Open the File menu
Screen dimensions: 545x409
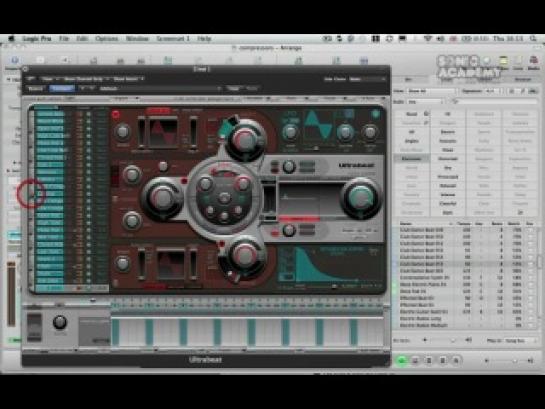pyautogui.click(x=64, y=39)
